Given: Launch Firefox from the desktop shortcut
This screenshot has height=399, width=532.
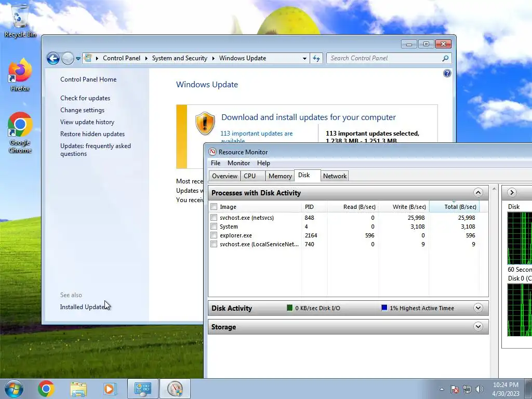Looking at the screenshot, I should click(20, 75).
